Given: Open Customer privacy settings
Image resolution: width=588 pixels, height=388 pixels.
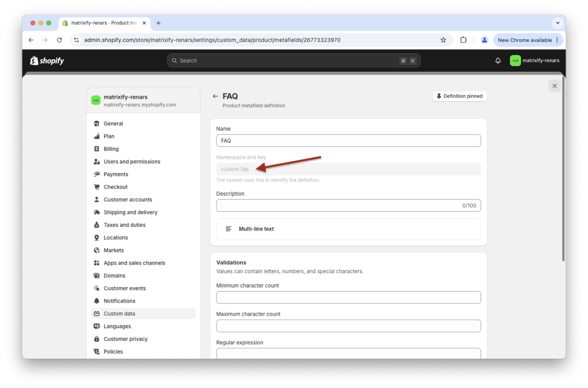Looking at the screenshot, I should pyautogui.click(x=126, y=339).
